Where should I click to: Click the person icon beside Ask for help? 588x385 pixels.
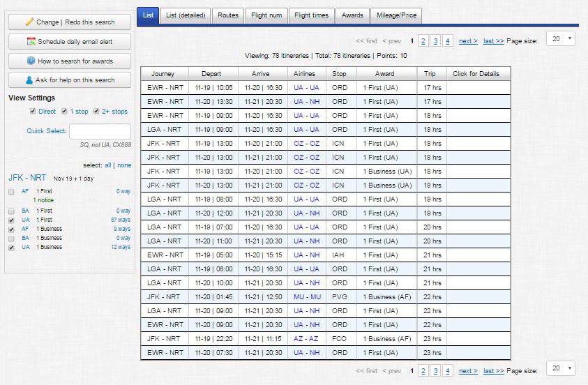[x=29, y=80]
